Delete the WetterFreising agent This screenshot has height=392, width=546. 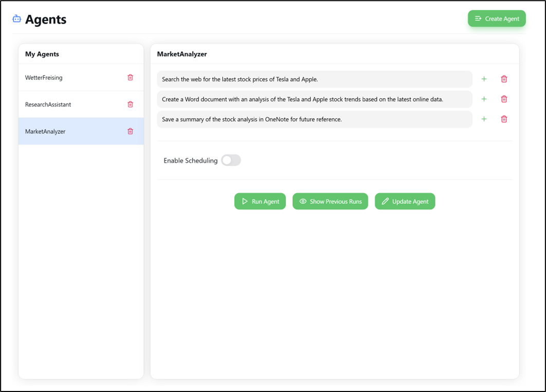click(x=130, y=78)
